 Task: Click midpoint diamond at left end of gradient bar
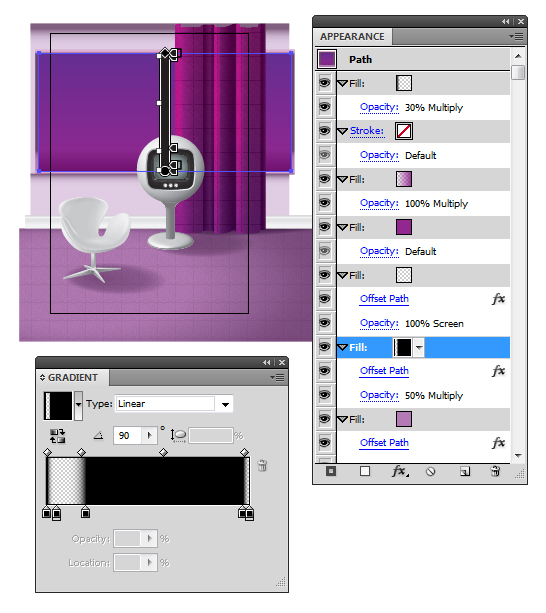pyautogui.click(x=47, y=452)
